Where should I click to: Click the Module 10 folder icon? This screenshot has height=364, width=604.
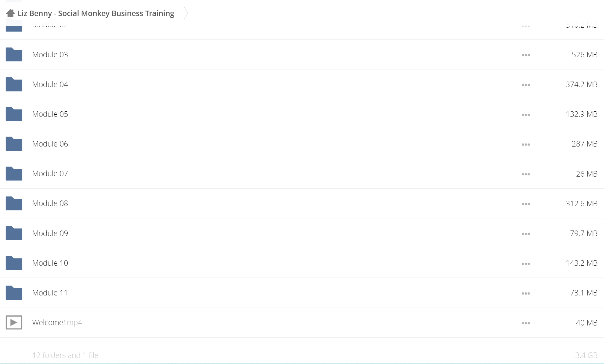(x=14, y=263)
